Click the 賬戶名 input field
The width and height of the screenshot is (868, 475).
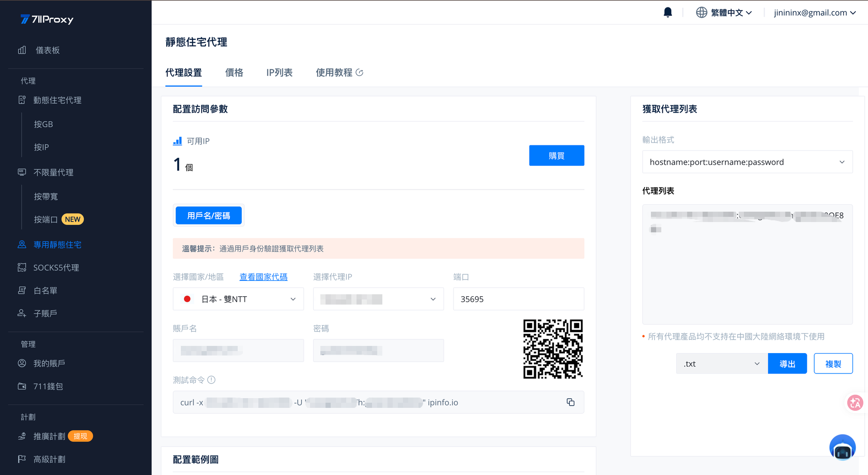pyautogui.click(x=238, y=351)
